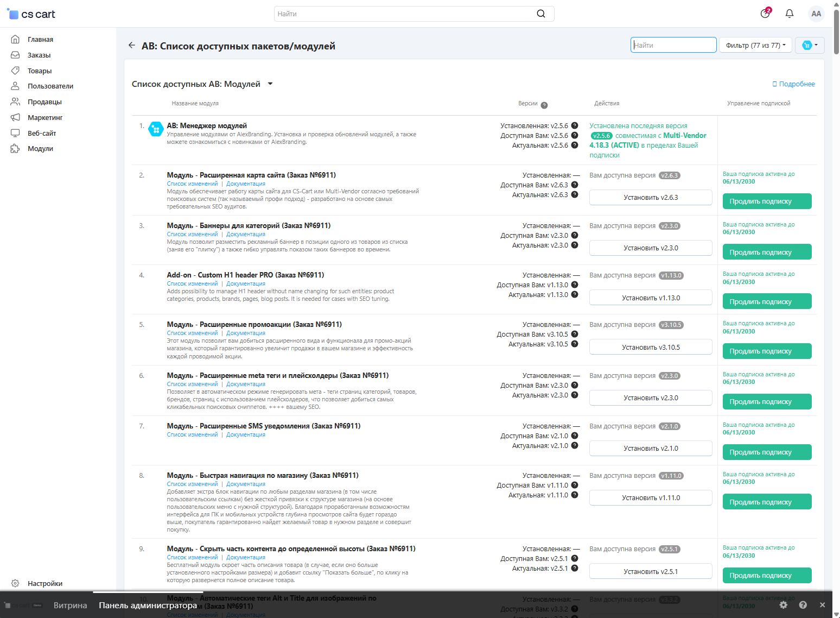Screen dimensions: 840x618
Task: Click the Установить v3.10.5 button
Action: pos(651,347)
